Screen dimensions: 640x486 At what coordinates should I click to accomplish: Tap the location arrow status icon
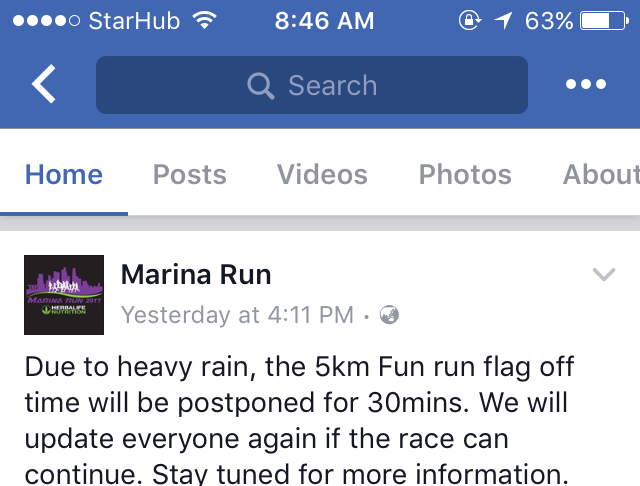503,20
